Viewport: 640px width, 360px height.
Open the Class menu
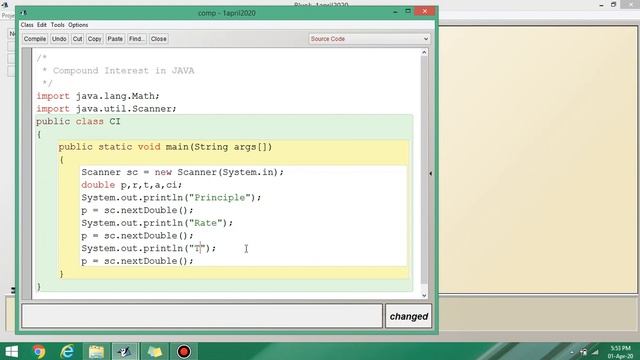pos(27,25)
